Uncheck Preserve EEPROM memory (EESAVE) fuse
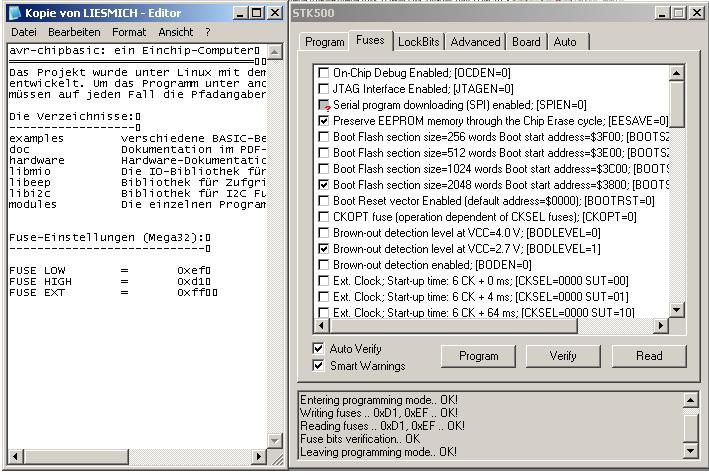This screenshot has width=709, height=475. pos(323,120)
